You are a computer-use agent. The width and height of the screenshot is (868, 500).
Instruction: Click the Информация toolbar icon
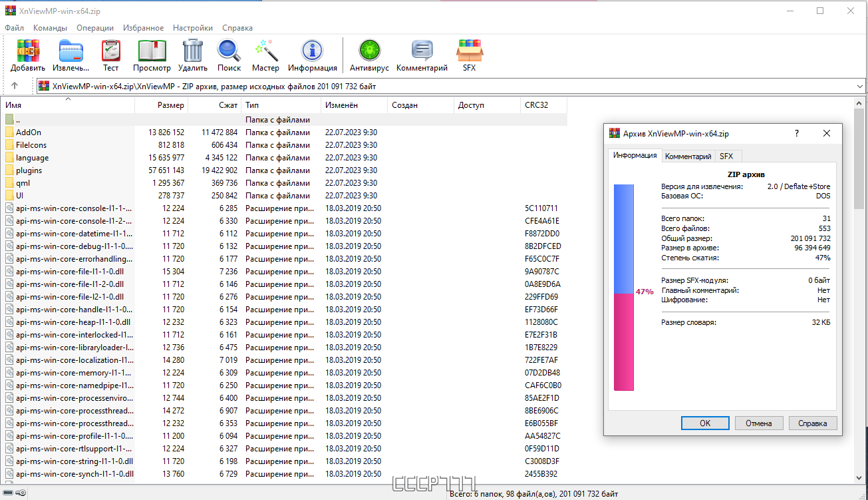tap(312, 51)
